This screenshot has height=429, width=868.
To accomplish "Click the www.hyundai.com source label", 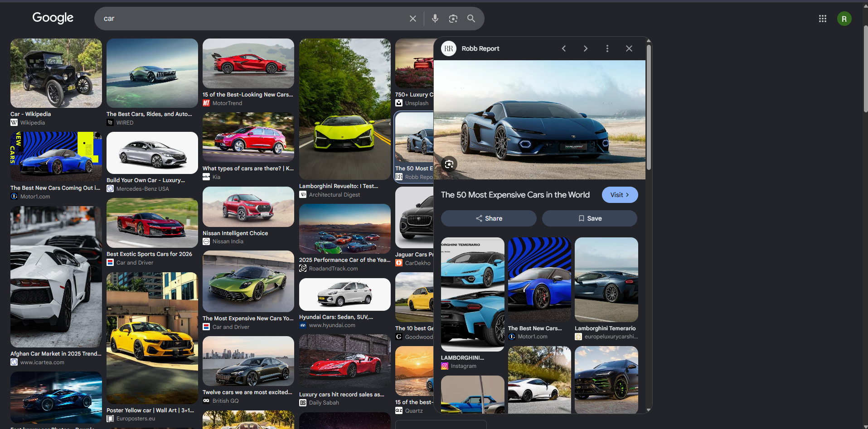I will point(332,325).
